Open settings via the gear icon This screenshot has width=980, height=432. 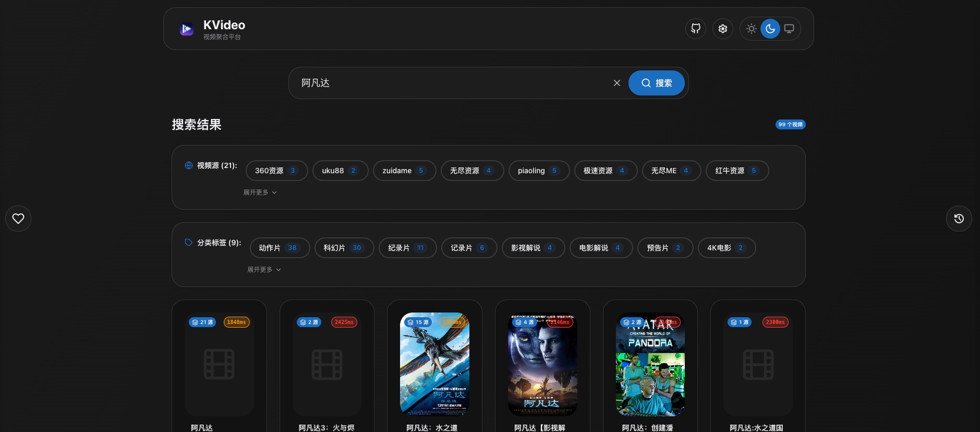click(723, 29)
